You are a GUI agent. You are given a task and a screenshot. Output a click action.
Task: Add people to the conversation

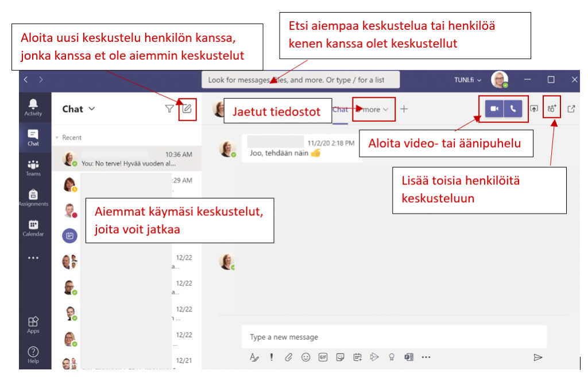coord(552,109)
